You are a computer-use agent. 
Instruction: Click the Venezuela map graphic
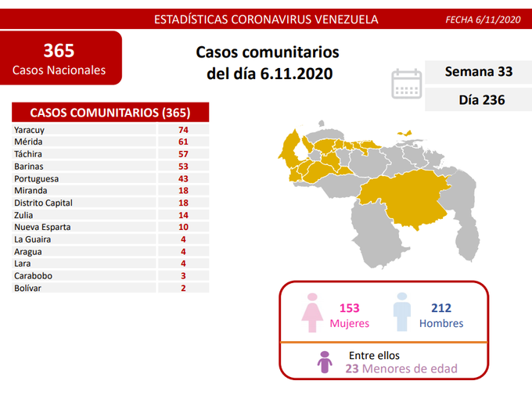(379, 195)
